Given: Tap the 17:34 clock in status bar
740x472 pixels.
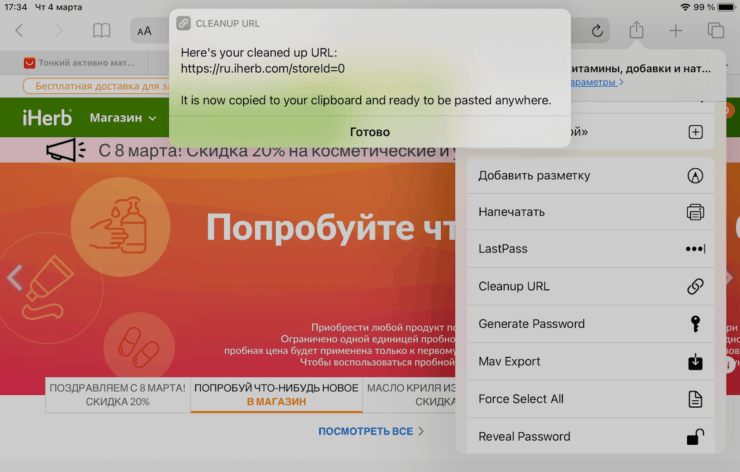Looking at the screenshot, I should click(x=16, y=7).
